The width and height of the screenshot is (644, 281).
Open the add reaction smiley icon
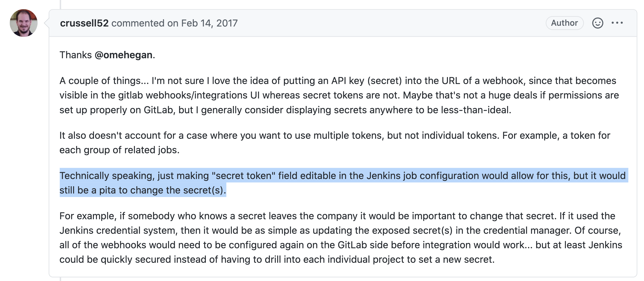coord(597,23)
